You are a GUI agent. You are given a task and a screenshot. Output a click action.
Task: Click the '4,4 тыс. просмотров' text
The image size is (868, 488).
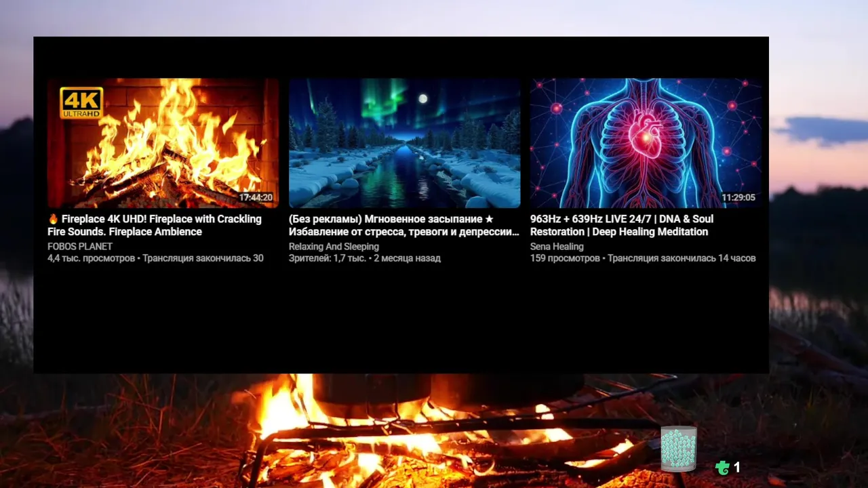pyautogui.click(x=91, y=258)
